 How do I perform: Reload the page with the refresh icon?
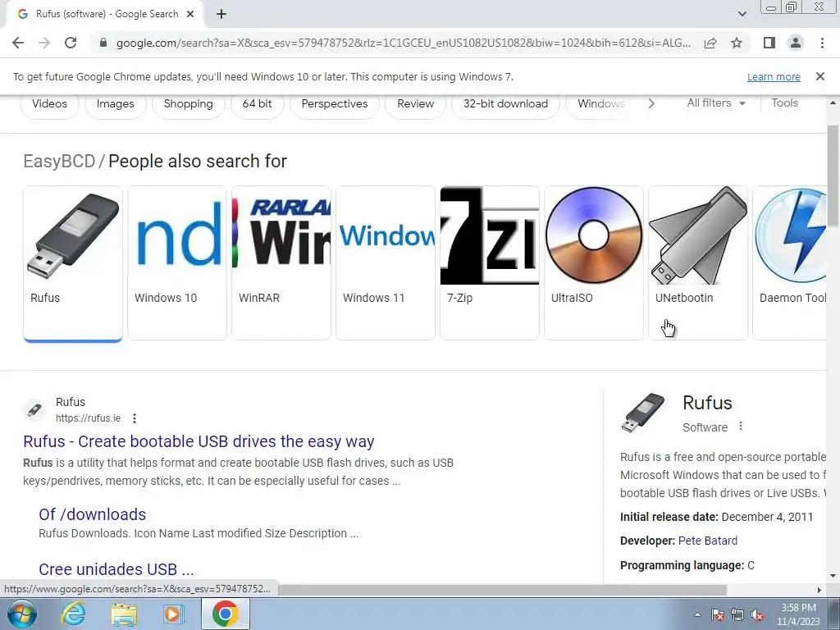[71, 43]
